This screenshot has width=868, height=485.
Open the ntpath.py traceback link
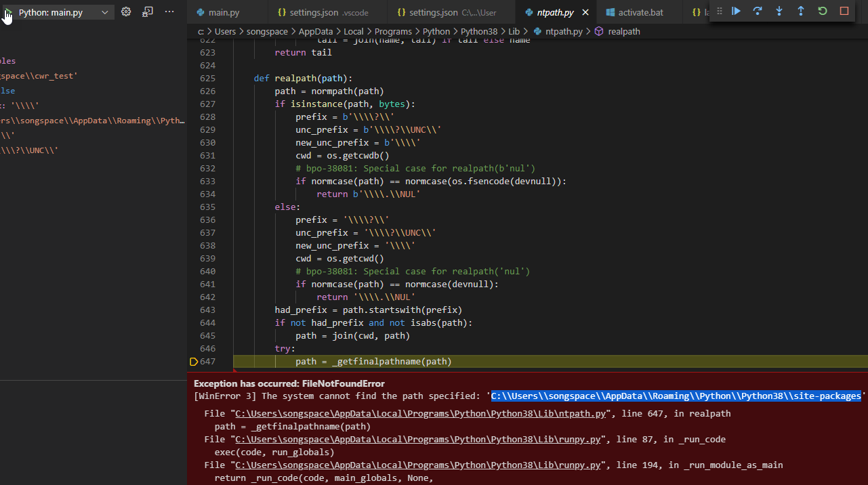click(x=417, y=413)
